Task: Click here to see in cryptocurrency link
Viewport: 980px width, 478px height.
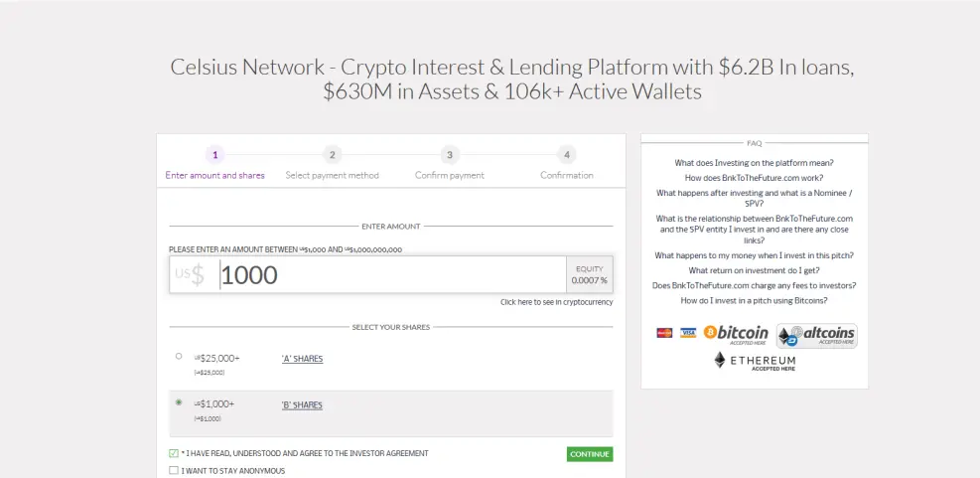Action: point(557,302)
